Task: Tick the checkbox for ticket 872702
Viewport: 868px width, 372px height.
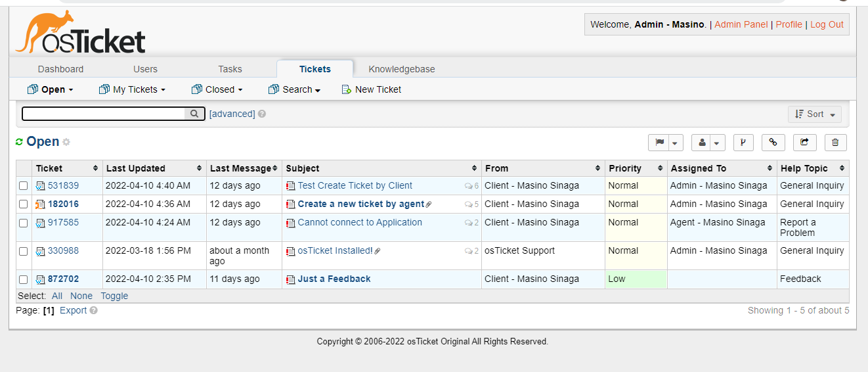Action: [x=24, y=279]
